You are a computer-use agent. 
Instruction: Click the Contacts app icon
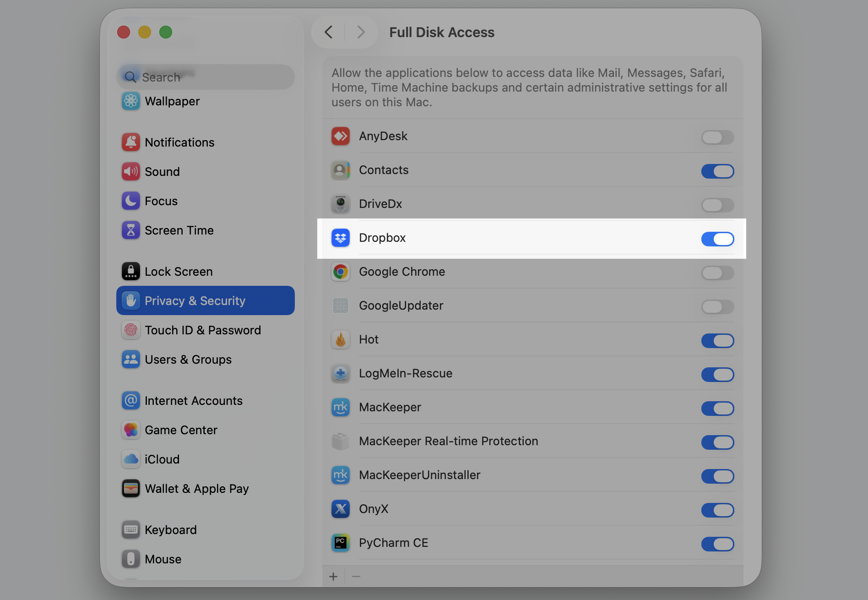pyautogui.click(x=341, y=170)
